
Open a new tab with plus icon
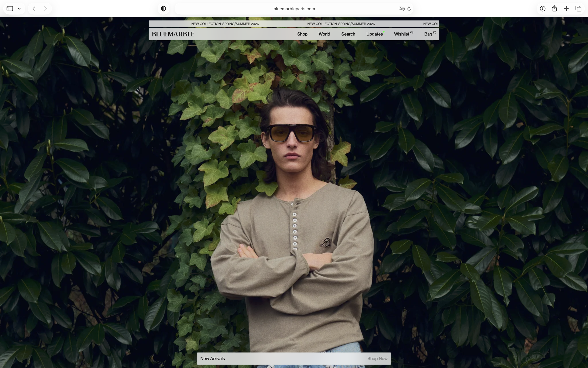point(566,9)
